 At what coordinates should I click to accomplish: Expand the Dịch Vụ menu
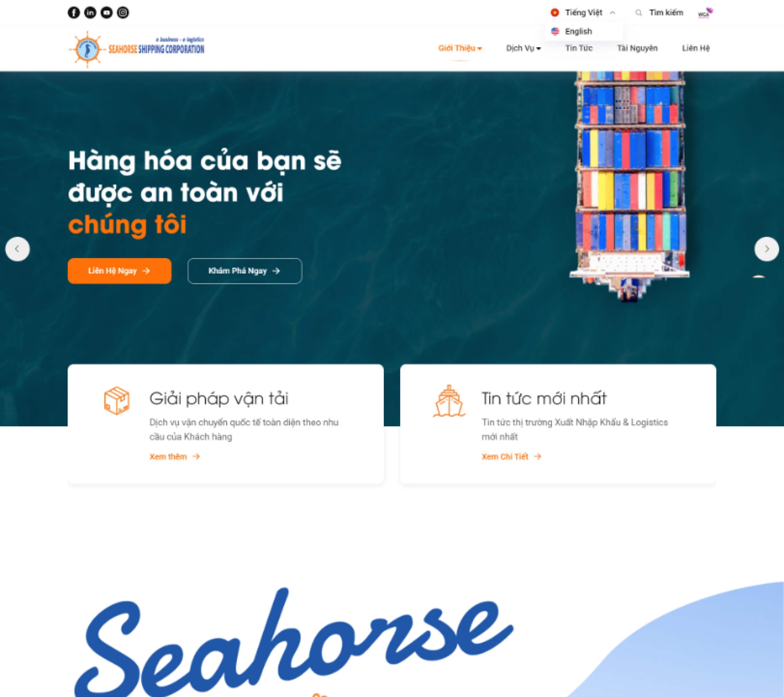[523, 48]
